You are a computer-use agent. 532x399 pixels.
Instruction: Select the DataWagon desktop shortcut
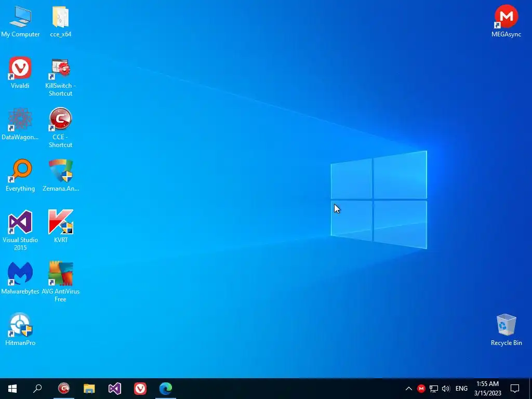click(20, 124)
